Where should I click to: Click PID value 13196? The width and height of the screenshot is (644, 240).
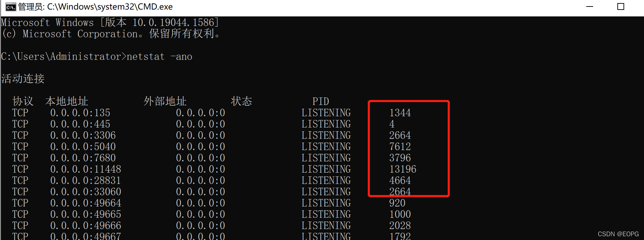(403, 169)
